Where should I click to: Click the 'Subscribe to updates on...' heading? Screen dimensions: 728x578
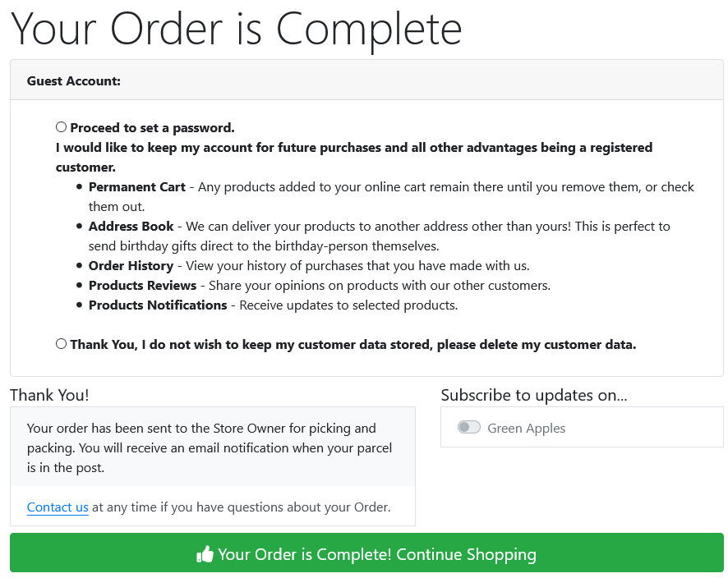tap(534, 395)
